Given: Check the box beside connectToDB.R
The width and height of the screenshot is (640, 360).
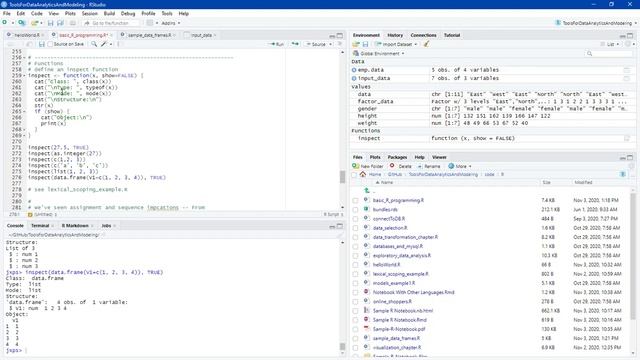Looking at the screenshot, I should pos(355,219).
